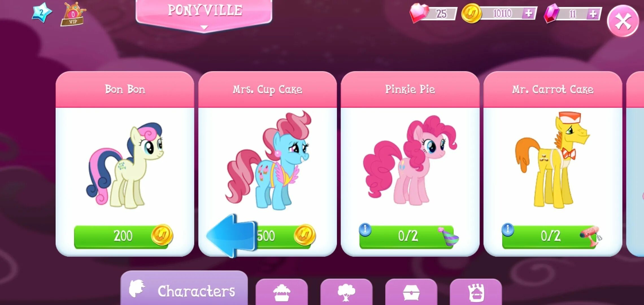Tap the blue level star icon

(42, 12)
